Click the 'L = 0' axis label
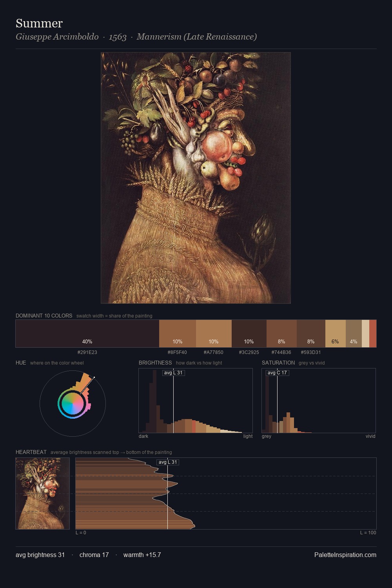The image size is (392, 588). pyautogui.click(x=81, y=533)
